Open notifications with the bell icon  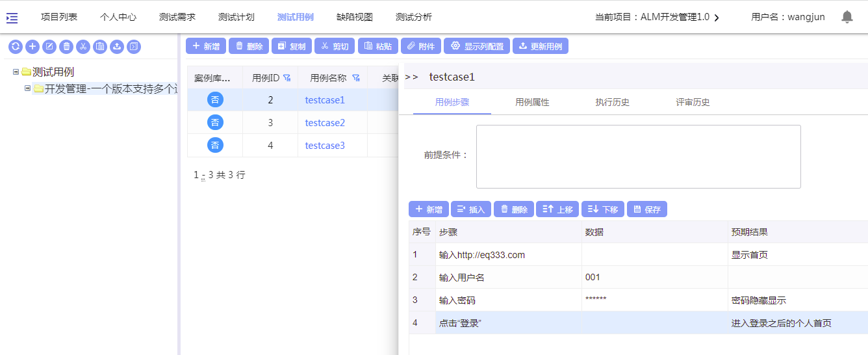(847, 17)
